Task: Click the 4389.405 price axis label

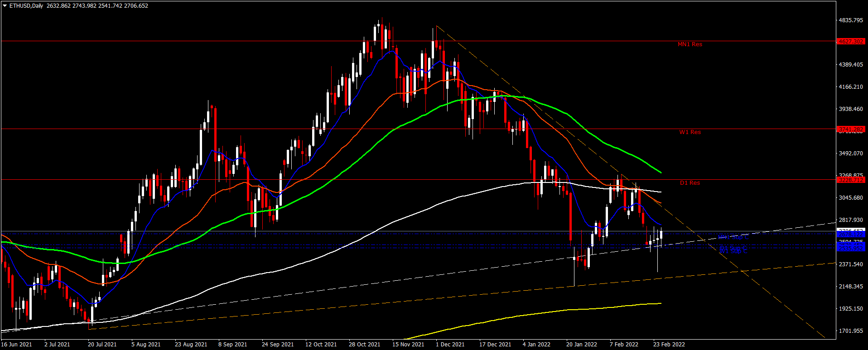Action: [x=851, y=65]
